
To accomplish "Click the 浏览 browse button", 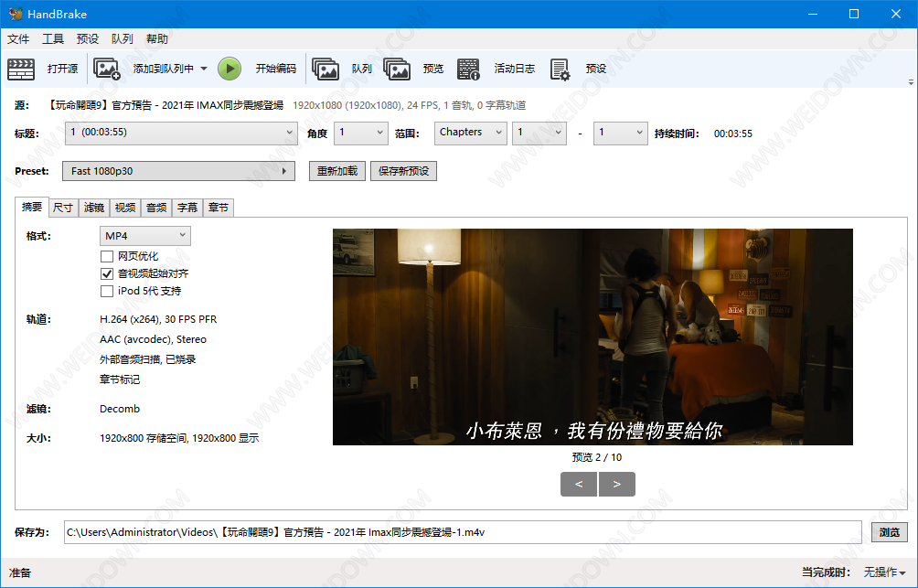I will [x=889, y=532].
